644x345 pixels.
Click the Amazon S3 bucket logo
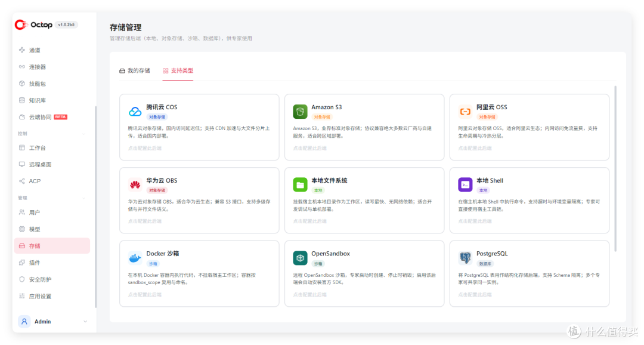(x=300, y=112)
